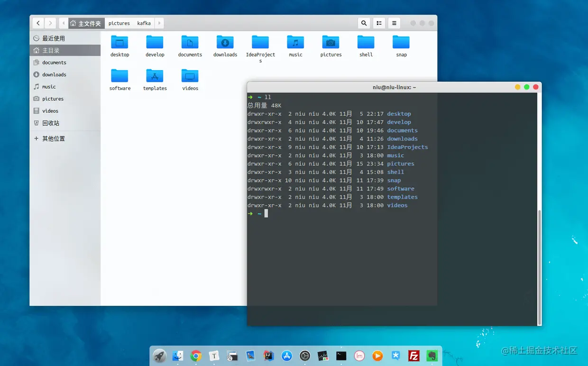Switch to icon view in file manager toolbar

click(378, 23)
